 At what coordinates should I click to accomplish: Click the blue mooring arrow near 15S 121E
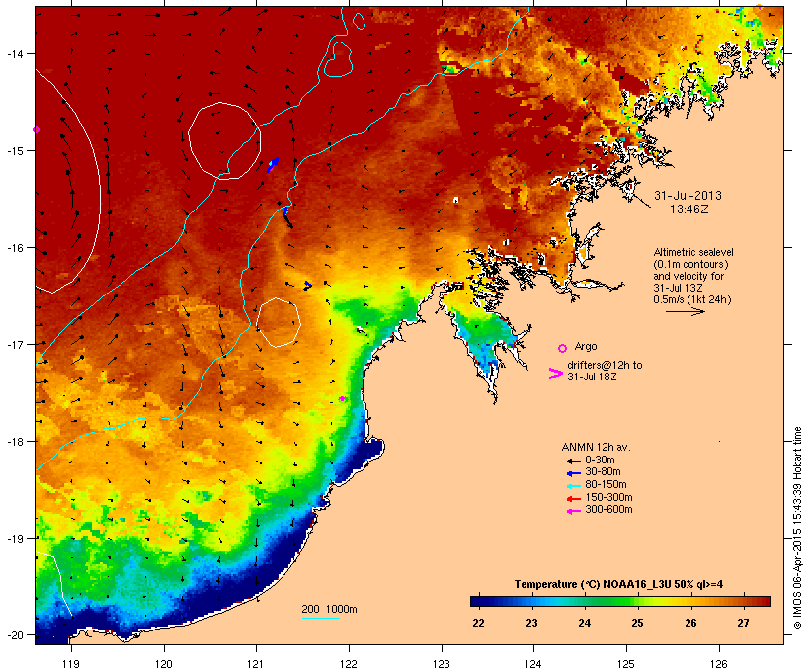pos(273,165)
